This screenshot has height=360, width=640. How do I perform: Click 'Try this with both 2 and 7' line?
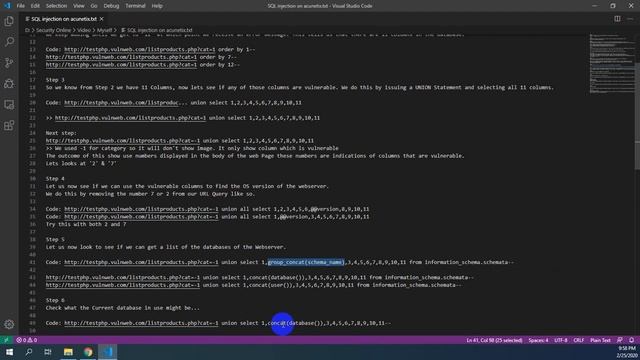[86, 224]
